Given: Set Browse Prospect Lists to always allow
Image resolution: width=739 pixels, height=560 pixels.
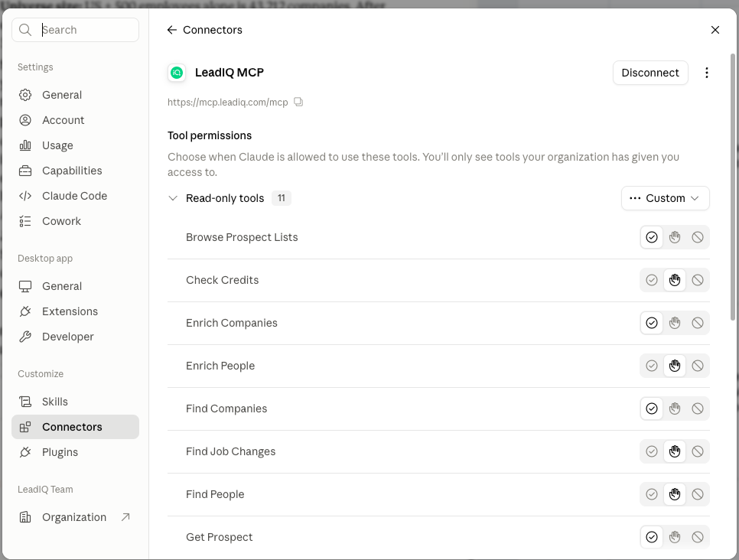Looking at the screenshot, I should [x=652, y=237].
